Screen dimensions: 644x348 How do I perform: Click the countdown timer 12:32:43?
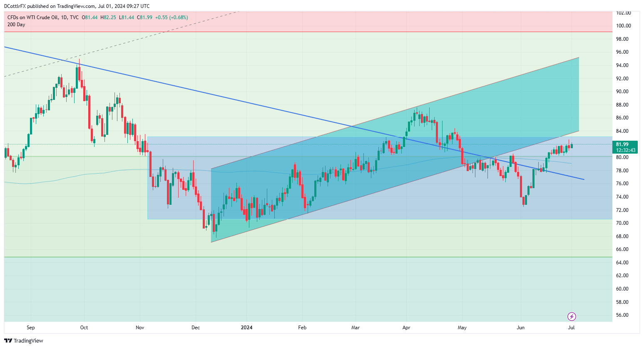626,150
